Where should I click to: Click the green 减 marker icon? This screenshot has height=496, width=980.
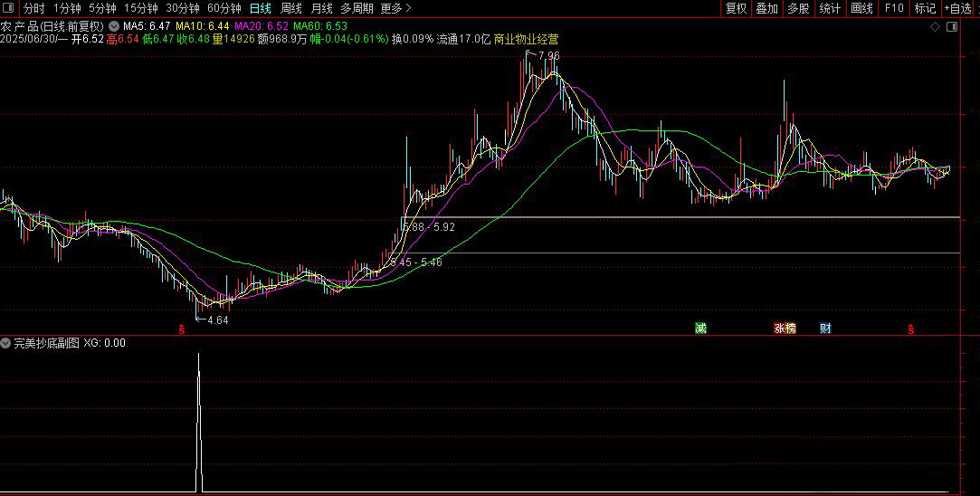(x=700, y=329)
